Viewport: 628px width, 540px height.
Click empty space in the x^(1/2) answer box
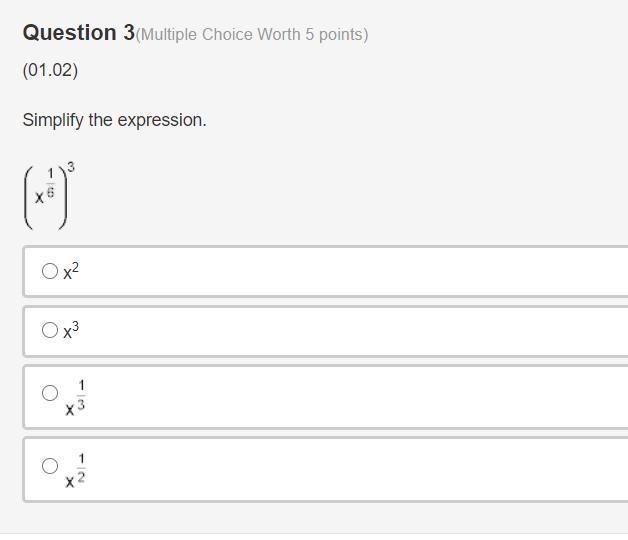(x=350, y=469)
